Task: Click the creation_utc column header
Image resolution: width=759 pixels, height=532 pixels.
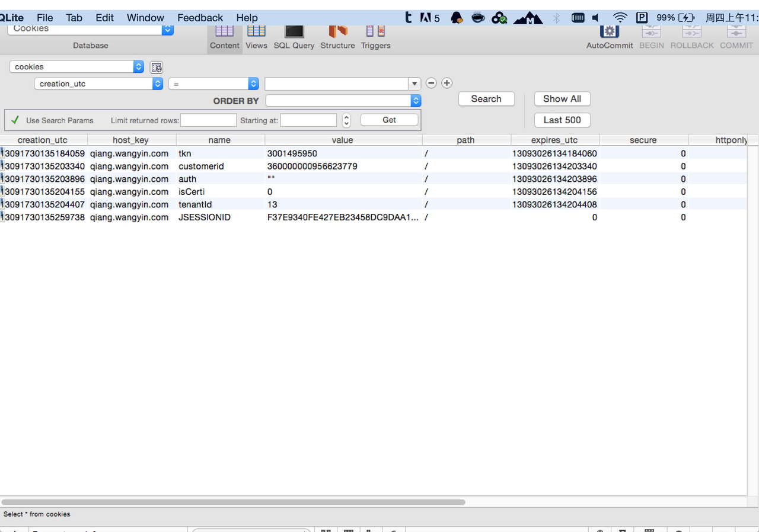Action: (x=43, y=140)
